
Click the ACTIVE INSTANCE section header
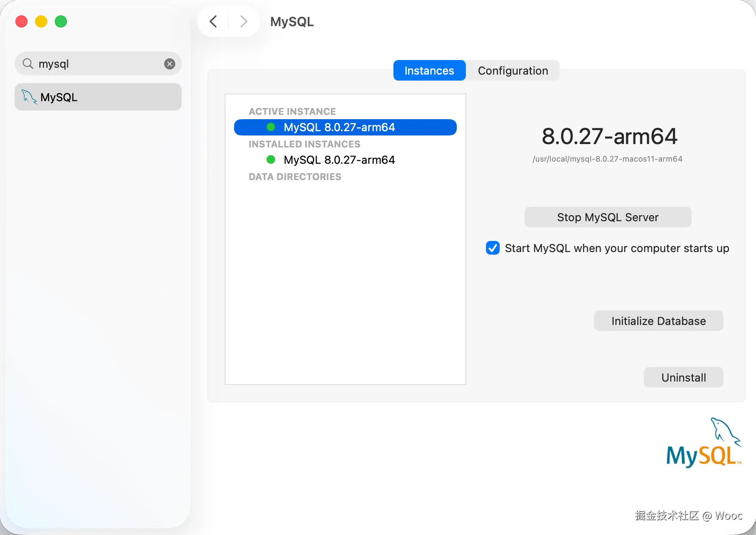(292, 111)
